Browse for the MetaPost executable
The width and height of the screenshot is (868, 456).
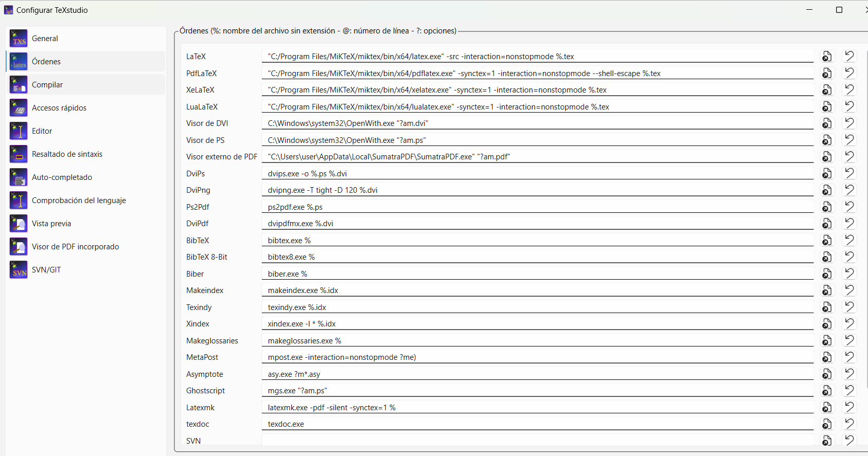(x=827, y=357)
